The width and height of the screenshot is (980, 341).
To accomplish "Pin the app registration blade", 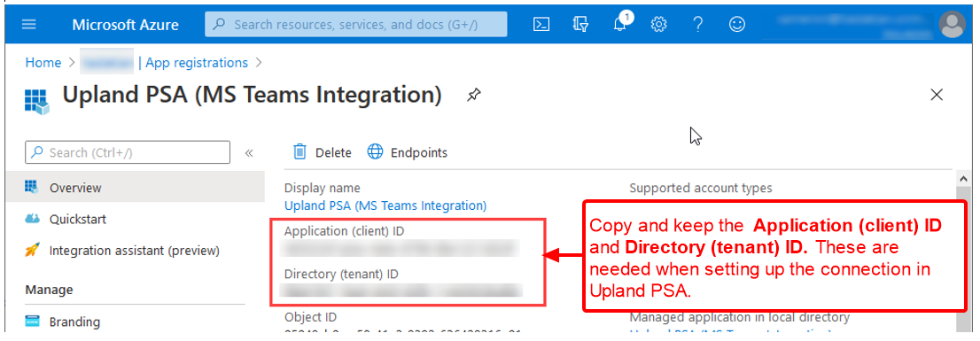I will (x=474, y=95).
